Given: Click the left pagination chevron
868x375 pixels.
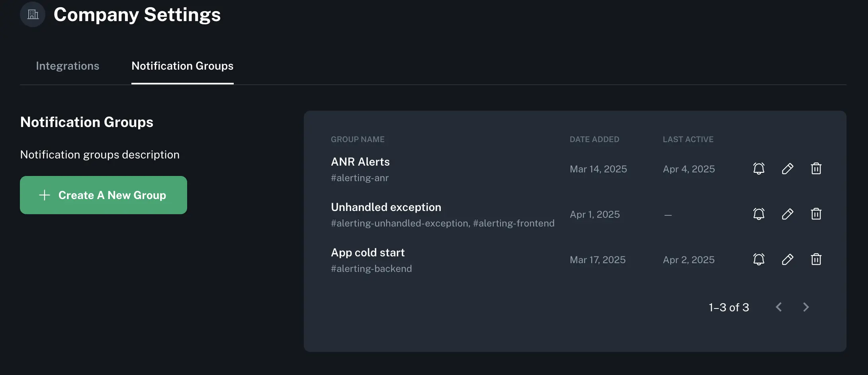Looking at the screenshot, I should pyautogui.click(x=779, y=307).
